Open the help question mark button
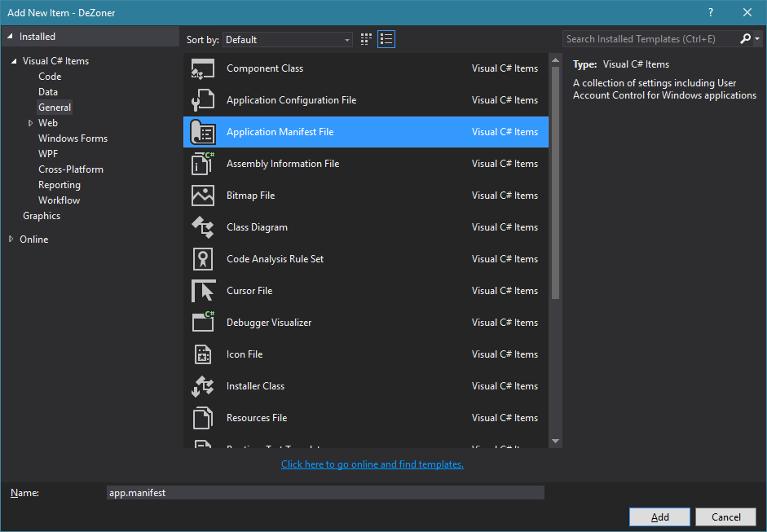The height and width of the screenshot is (532, 767). click(x=710, y=12)
